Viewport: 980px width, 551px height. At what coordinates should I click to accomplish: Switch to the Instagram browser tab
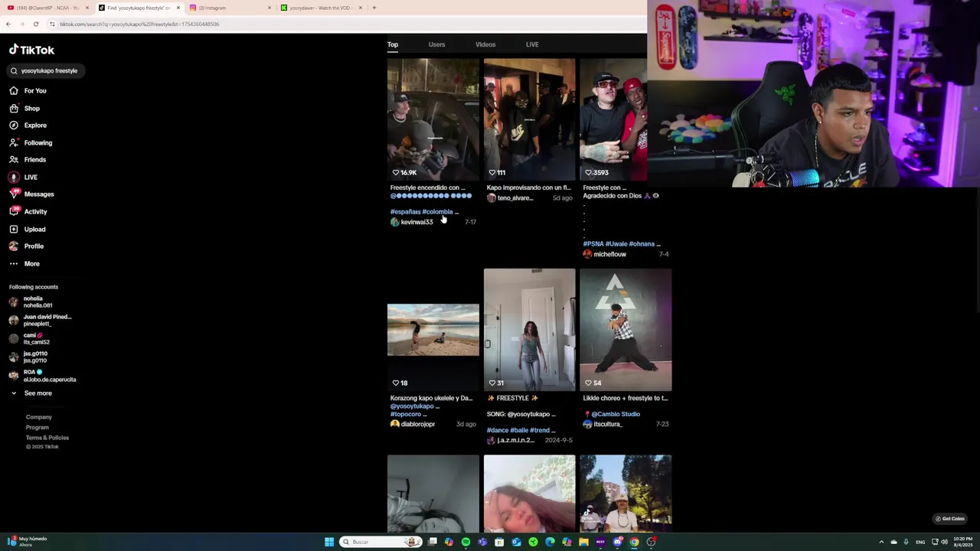tap(229, 8)
